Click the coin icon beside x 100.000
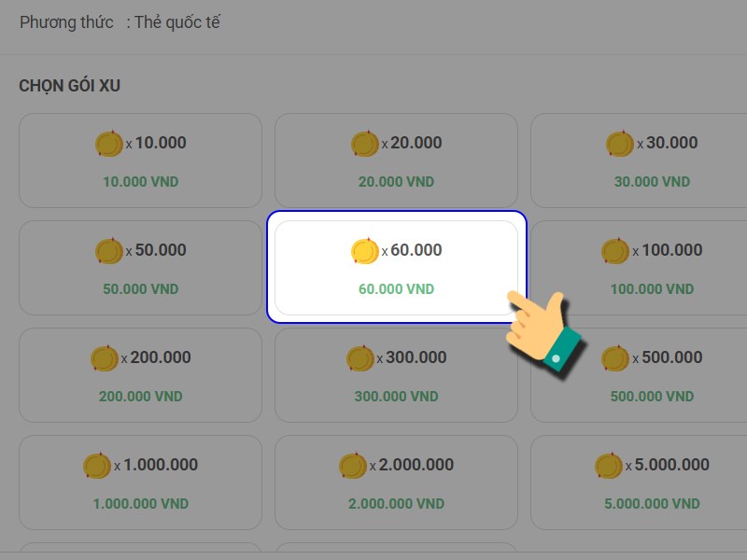 click(614, 251)
